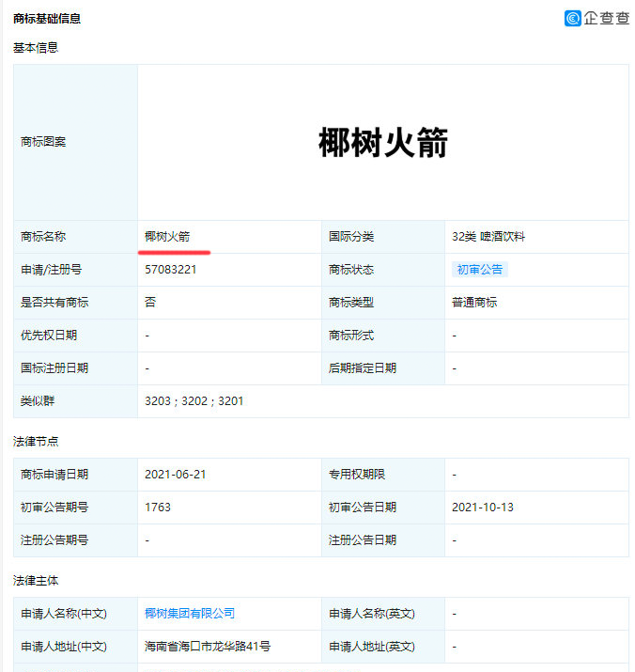Select the preliminary announcement issue number 1763

[157, 508]
